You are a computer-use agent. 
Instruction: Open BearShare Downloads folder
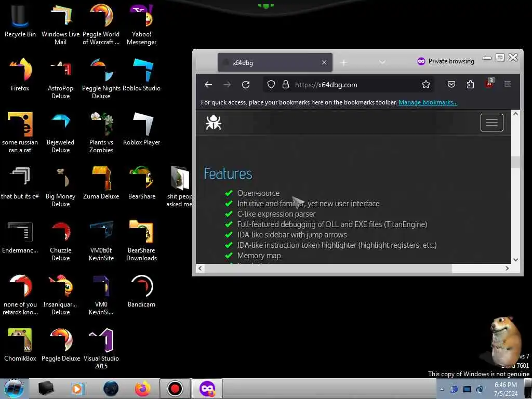pyautogui.click(x=141, y=241)
